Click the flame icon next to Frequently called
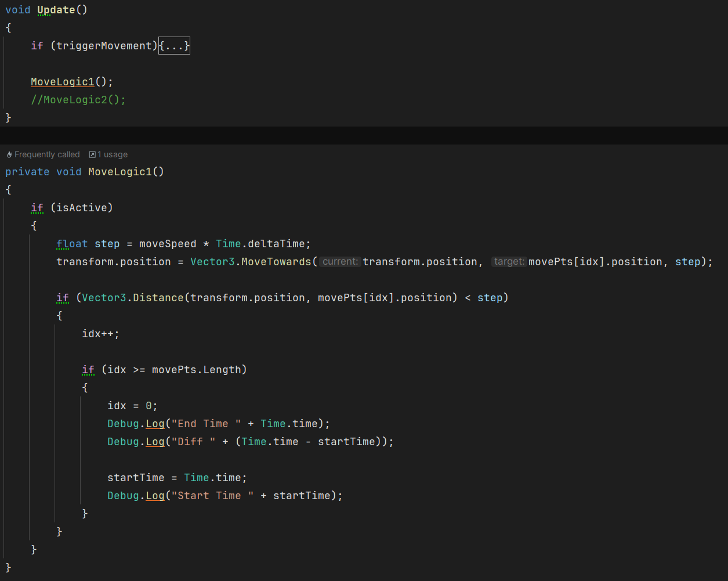The width and height of the screenshot is (728, 581). pos(8,154)
